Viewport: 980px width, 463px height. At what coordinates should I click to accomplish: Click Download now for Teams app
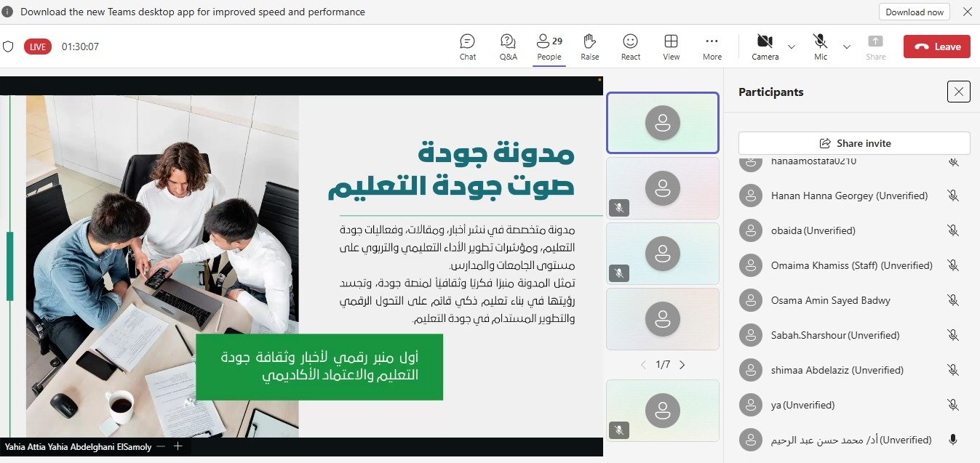click(914, 12)
